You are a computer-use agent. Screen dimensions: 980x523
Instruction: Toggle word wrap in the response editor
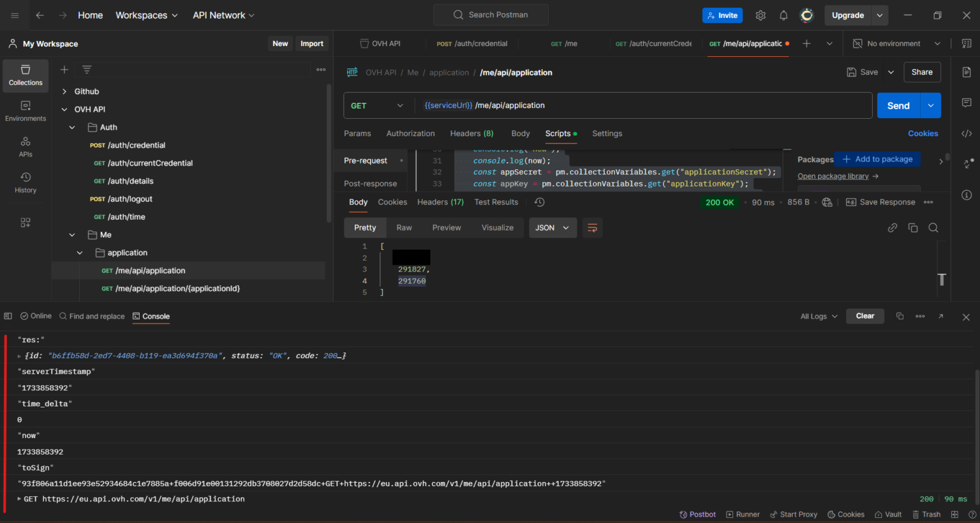point(592,227)
